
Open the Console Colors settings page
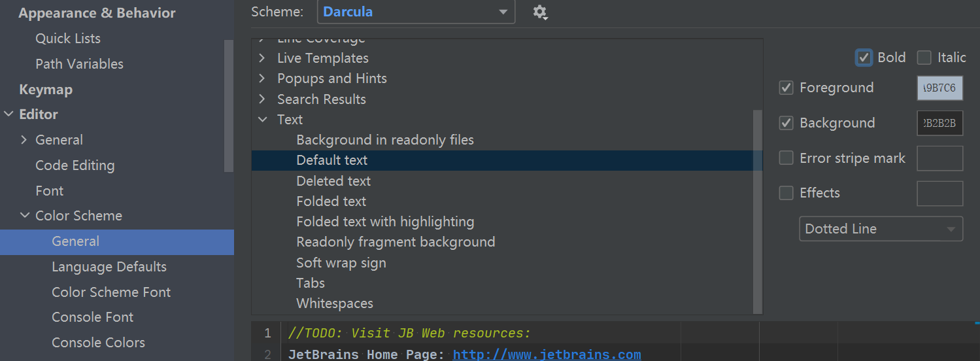coord(98,343)
